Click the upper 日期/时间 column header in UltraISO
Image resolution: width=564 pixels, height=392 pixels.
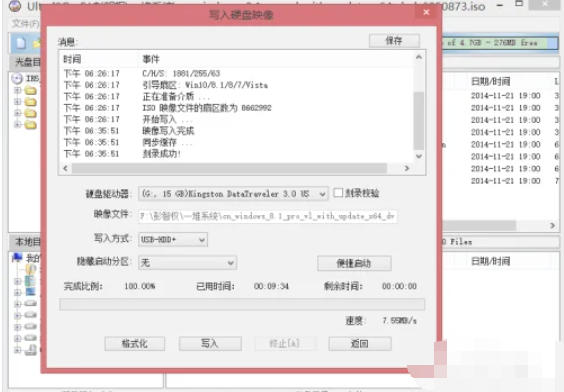click(x=491, y=81)
